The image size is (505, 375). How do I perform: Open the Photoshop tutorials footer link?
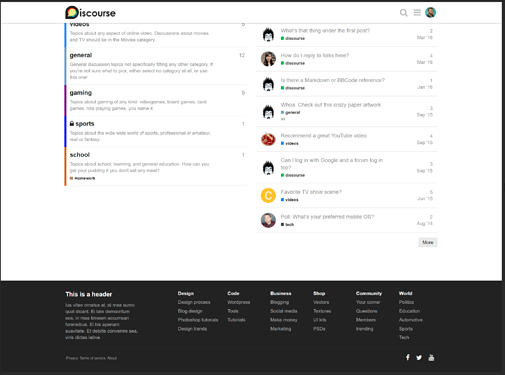[x=198, y=320]
